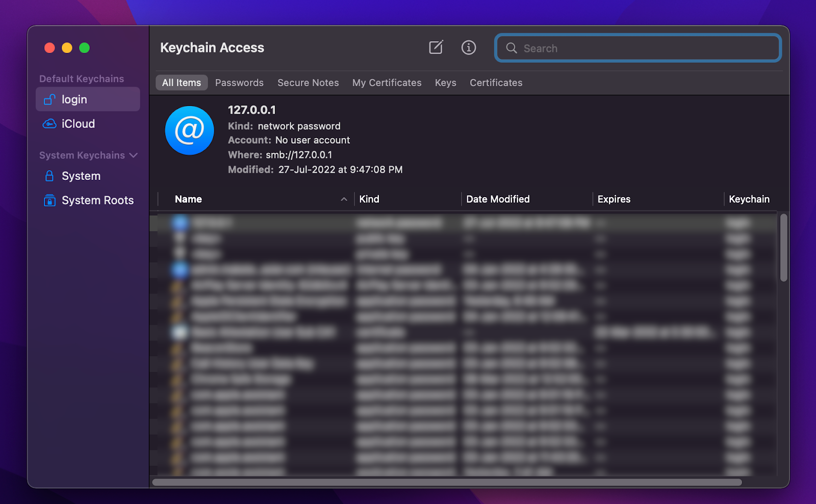Click the horizontal scrollbar at bottom
This screenshot has width=816, height=504.
pyautogui.click(x=447, y=482)
